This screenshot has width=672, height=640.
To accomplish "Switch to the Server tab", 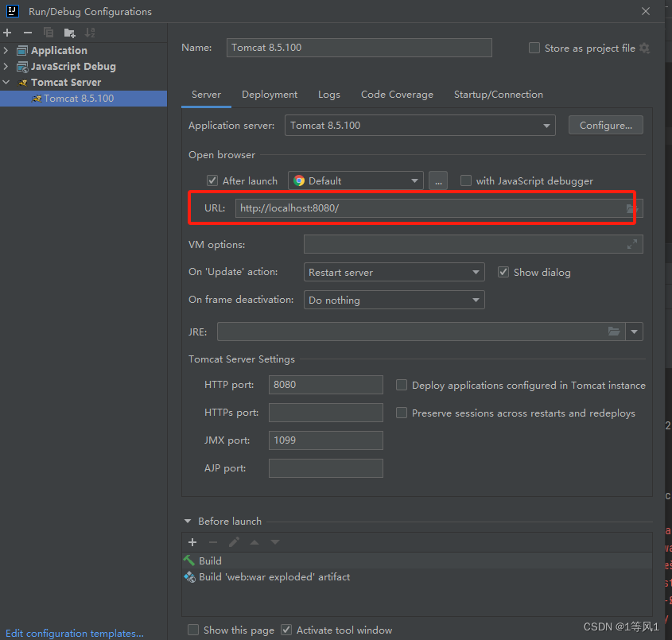I will click(x=206, y=95).
